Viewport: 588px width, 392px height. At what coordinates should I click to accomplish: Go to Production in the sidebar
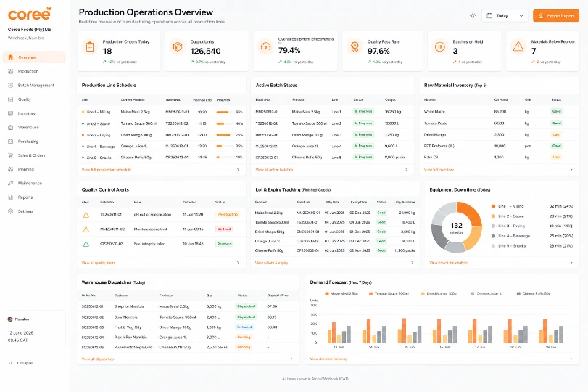tap(34, 71)
